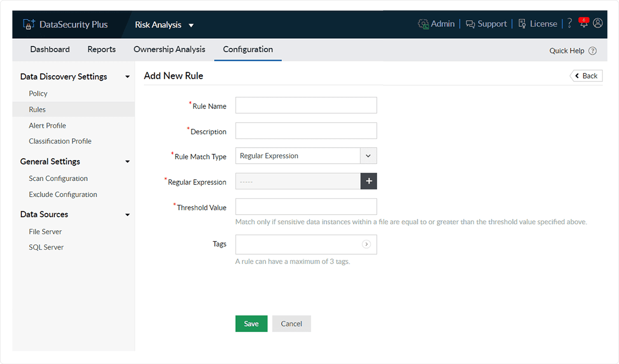Click the question mark help icon
Screen dimensions: 619x364
point(570,23)
